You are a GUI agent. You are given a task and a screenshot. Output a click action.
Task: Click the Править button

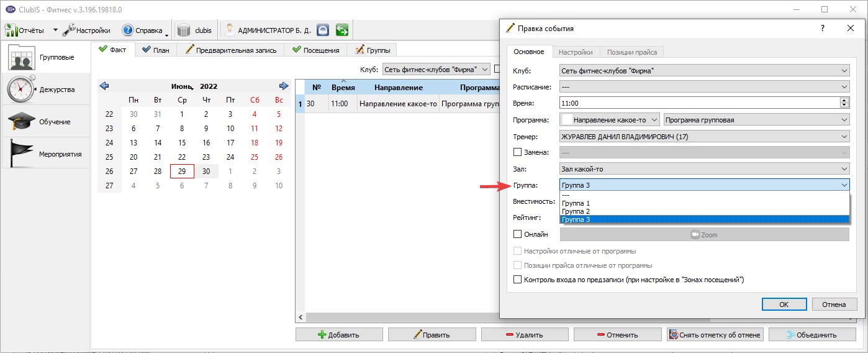coord(432,334)
